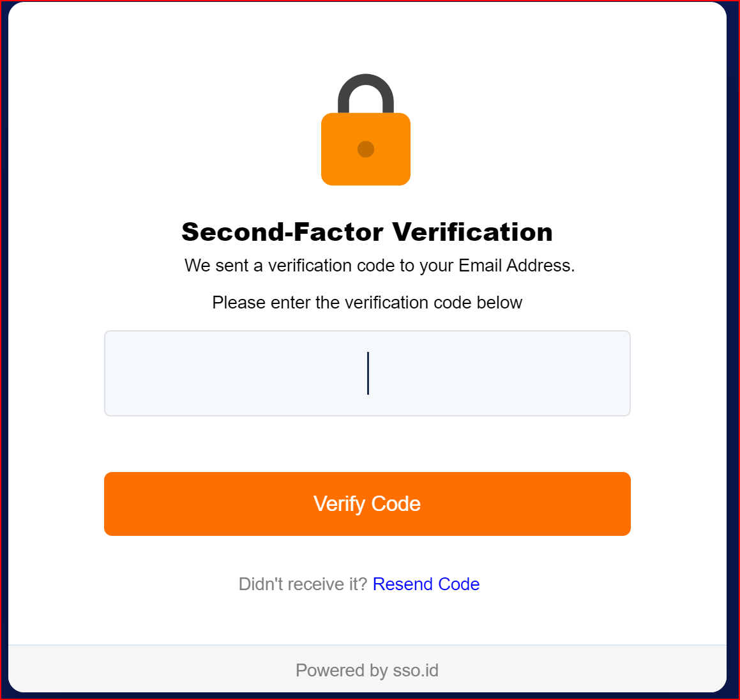
Task: Click the sso.id footer link
Action: point(414,670)
